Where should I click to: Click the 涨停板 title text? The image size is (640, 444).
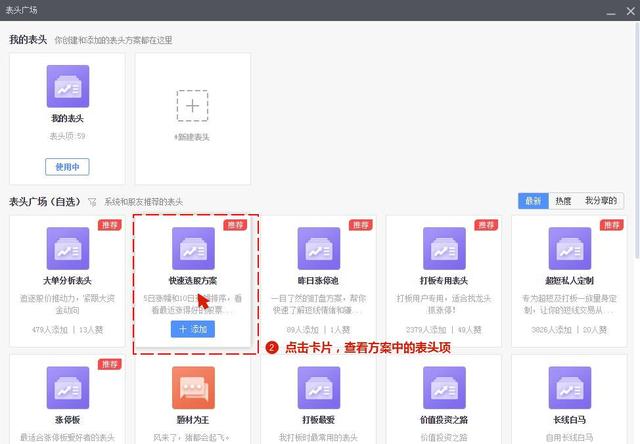tap(67, 420)
